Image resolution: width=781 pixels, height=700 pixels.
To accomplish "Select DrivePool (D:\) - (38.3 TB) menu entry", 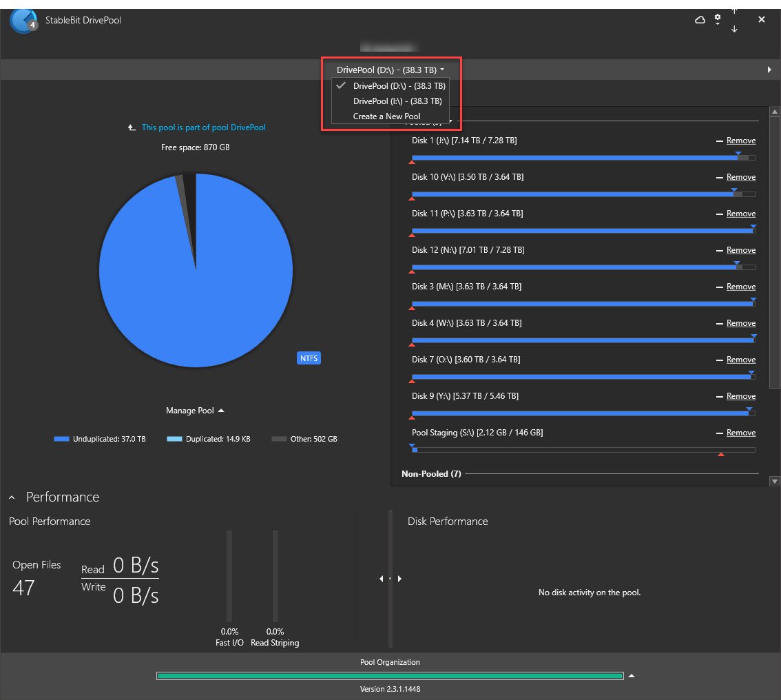I will [391, 85].
